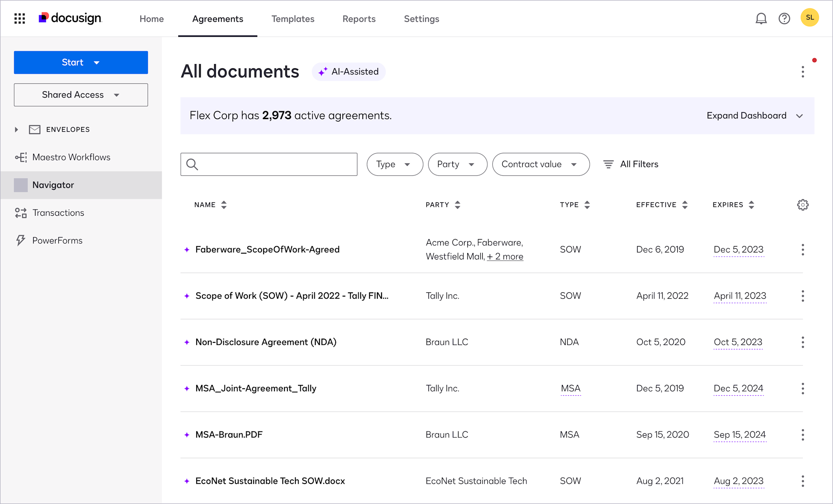This screenshot has width=833, height=504.
Task: Open the Reports menu item
Action: [359, 19]
